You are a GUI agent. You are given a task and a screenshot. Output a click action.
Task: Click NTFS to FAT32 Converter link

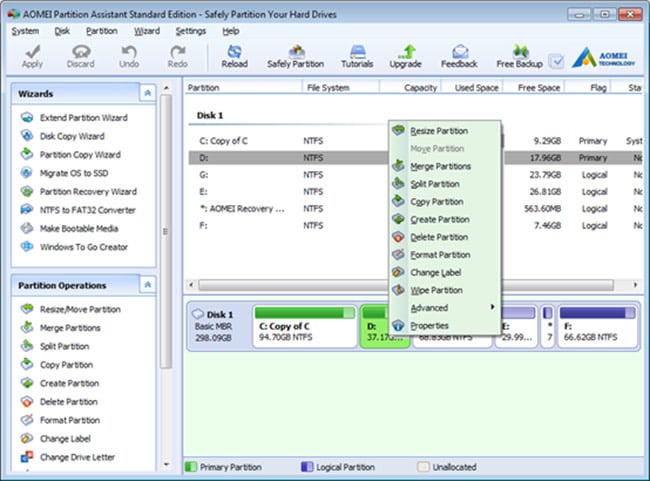tap(87, 210)
